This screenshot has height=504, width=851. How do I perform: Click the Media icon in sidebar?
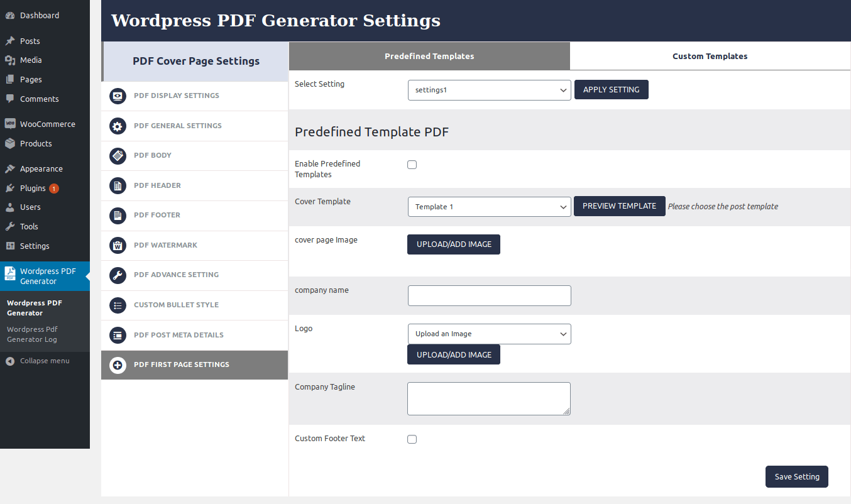click(x=10, y=60)
